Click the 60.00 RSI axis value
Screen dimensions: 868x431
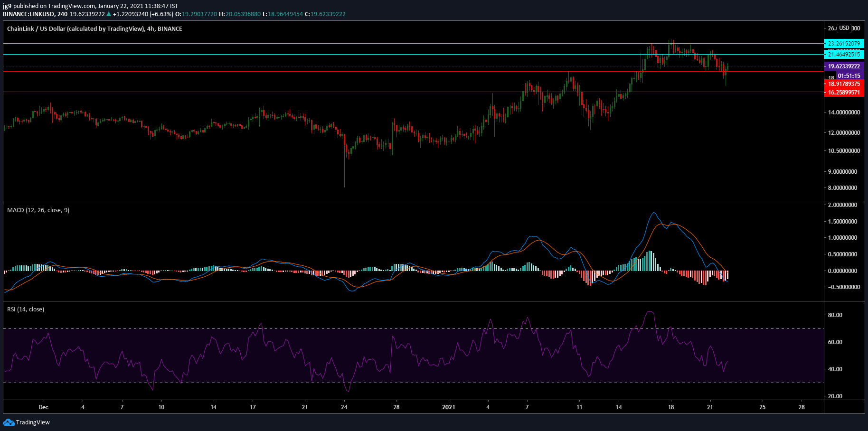pyautogui.click(x=835, y=342)
